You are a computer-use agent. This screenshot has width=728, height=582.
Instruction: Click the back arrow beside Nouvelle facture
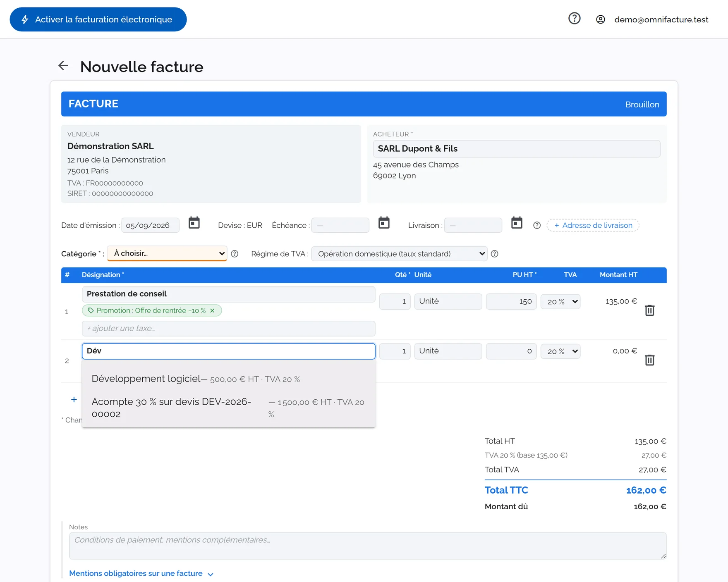[63, 65]
